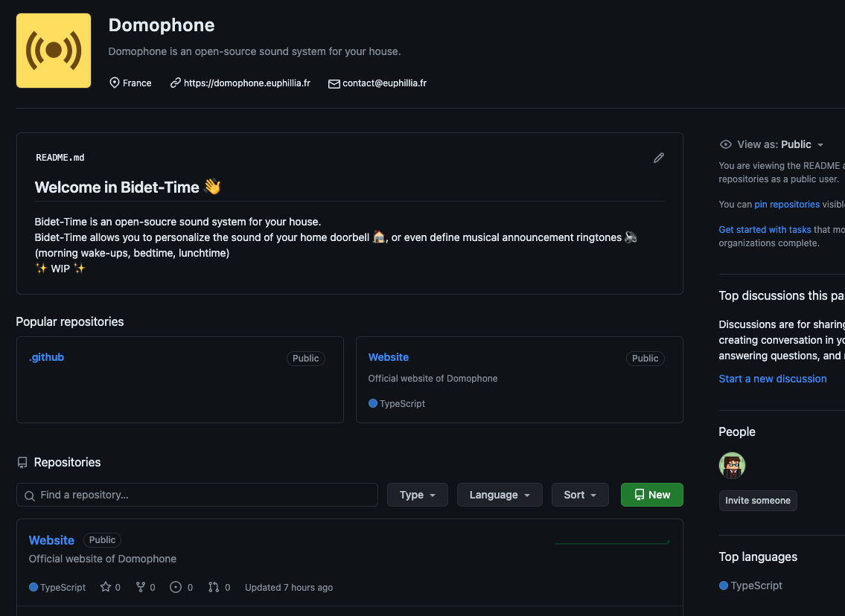Click the open issues icon on Website repository
Image resolution: width=845 pixels, height=616 pixels.
pos(176,587)
